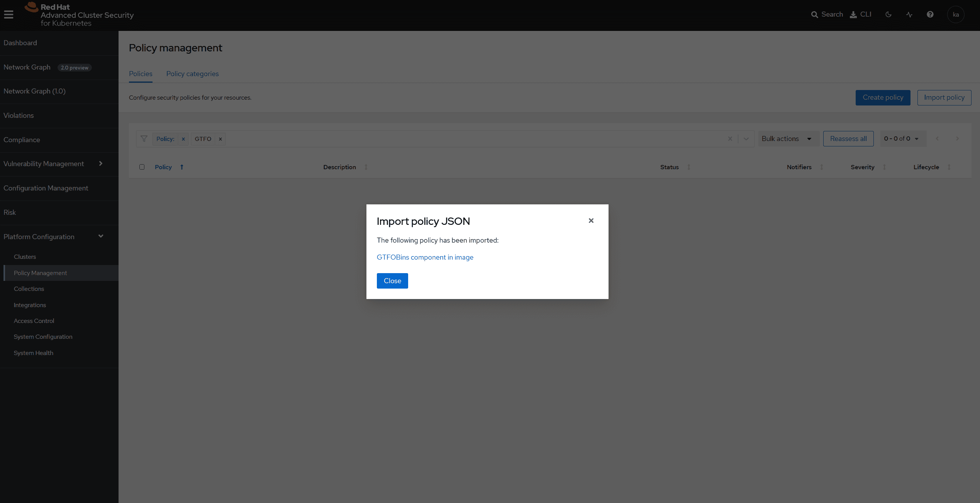Click Create policy button
Image resolution: width=980 pixels, height=503 pixels.
883,98
